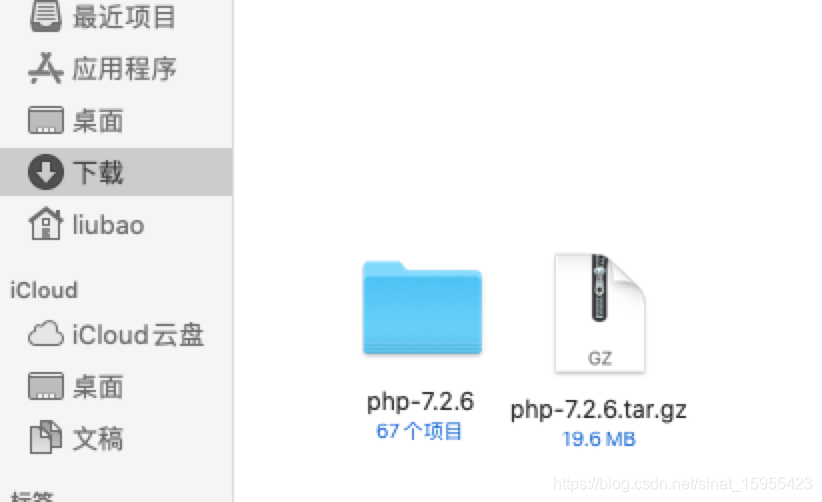Choose the liubao text label
The image size is (822, 502).
coord(108,225)
